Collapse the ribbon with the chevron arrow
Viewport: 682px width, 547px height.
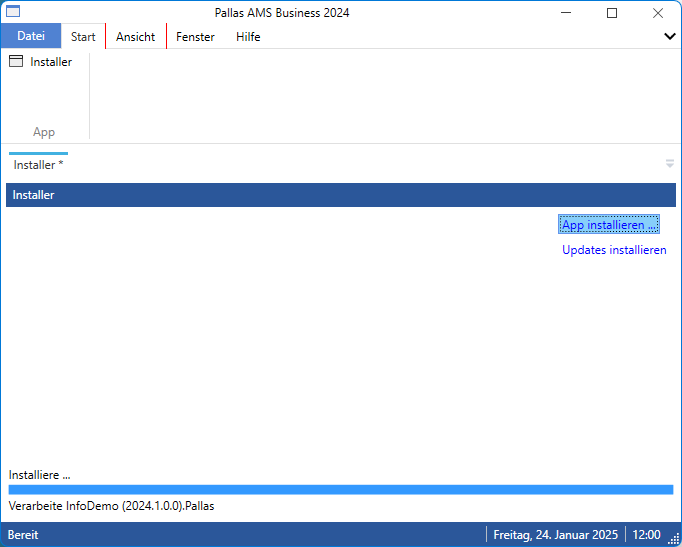tap(670, 37)
